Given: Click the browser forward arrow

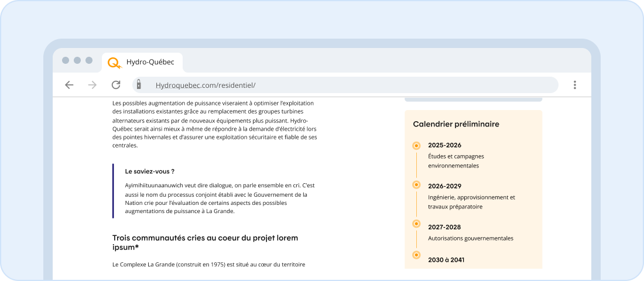Looking at the screenshot, I should [93, 85].
